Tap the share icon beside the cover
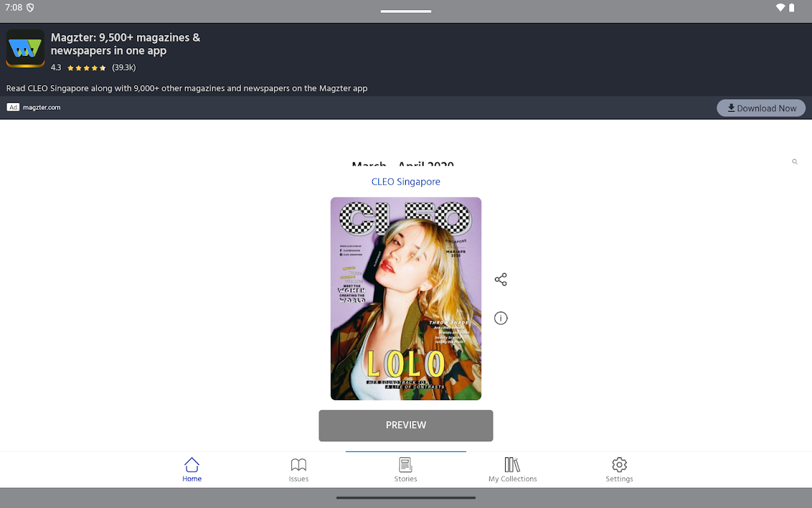The height and width of the screenshot is (508, 812). [x=501, y=279]
